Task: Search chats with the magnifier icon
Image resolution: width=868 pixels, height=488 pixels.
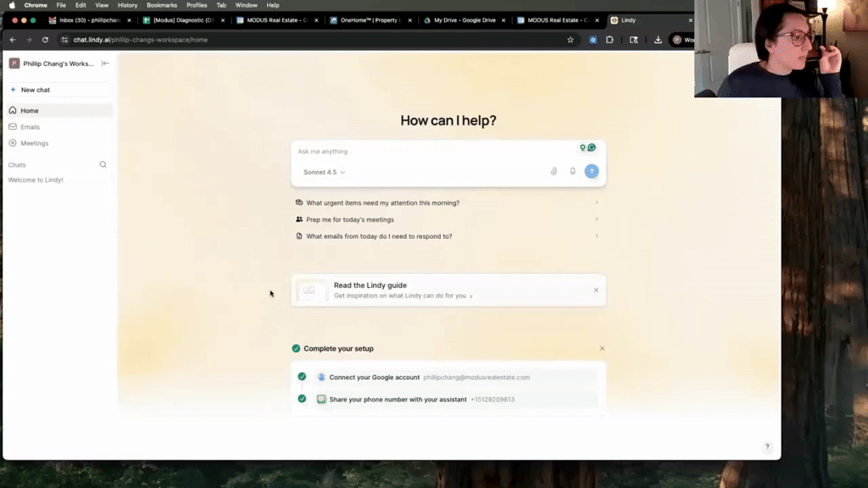Action: click(103, 165)
